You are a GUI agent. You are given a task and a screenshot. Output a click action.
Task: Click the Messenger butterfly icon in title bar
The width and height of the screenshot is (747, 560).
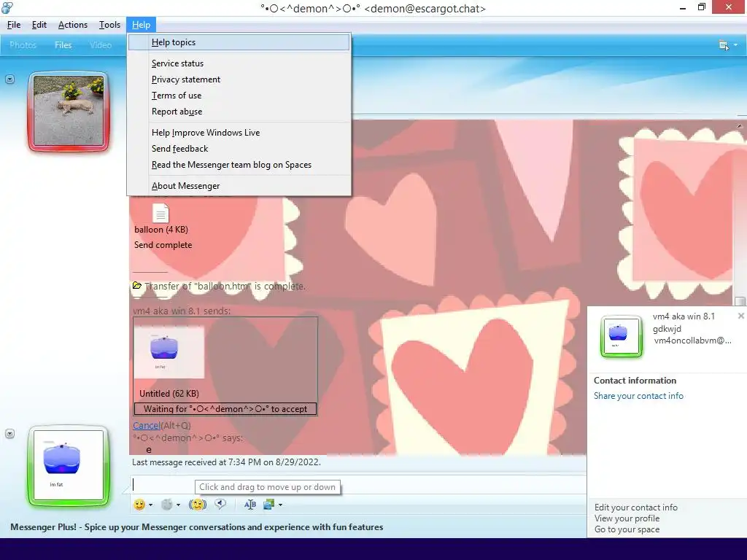(x=7, y=7)
